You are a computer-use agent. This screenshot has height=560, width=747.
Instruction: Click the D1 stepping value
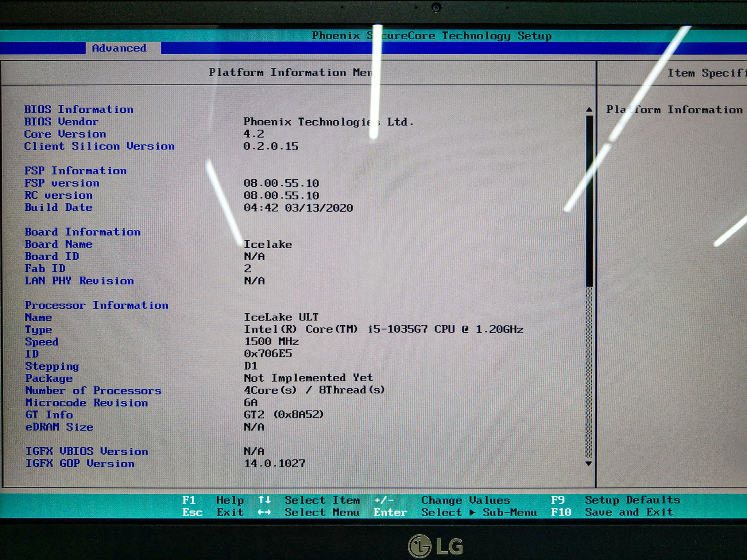point(251,366)
